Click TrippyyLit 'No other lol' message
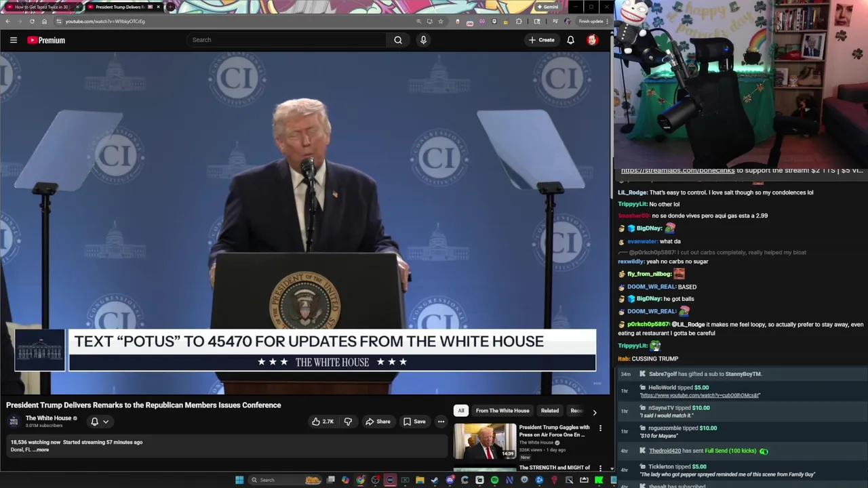 pyautogui.click(x=648, y=204)
